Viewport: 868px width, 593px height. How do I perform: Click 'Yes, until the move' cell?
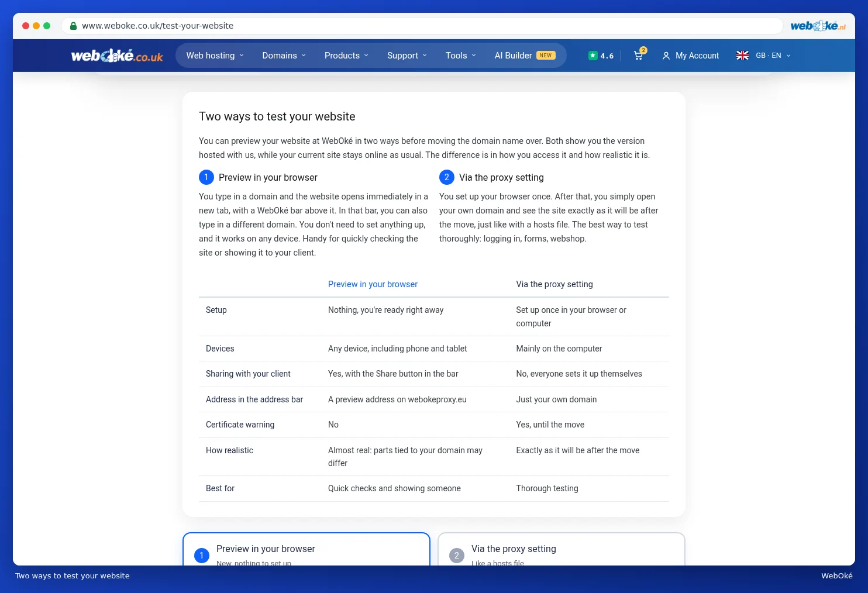pos(550,425)
